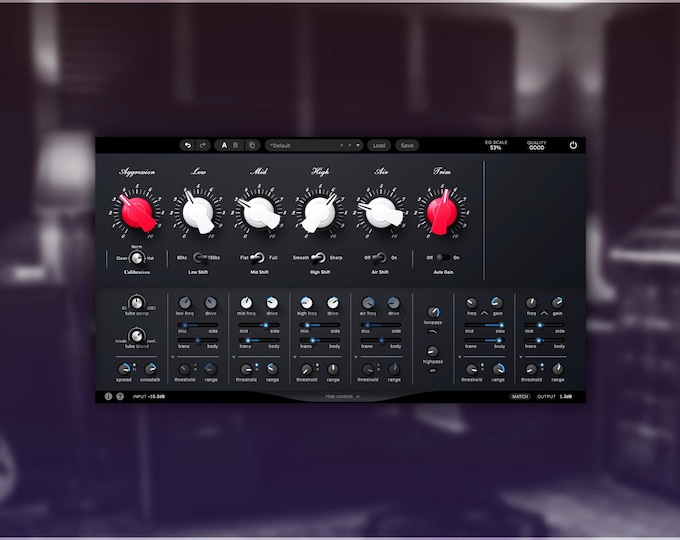Click the white Air knob
Viewport: 680px width, 540px height.
[x=381, y=213]
